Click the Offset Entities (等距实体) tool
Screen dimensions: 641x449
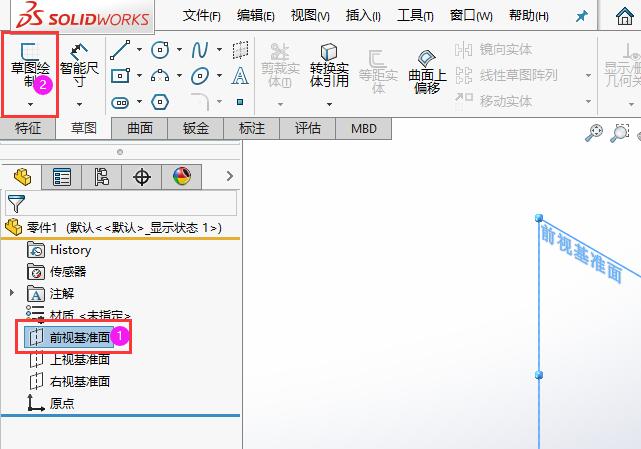click(378, 72)
